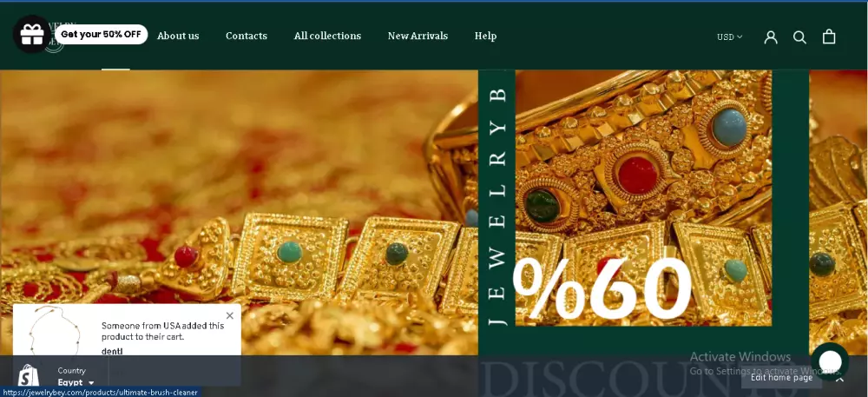Expand the Edit home page chevron

839,380
